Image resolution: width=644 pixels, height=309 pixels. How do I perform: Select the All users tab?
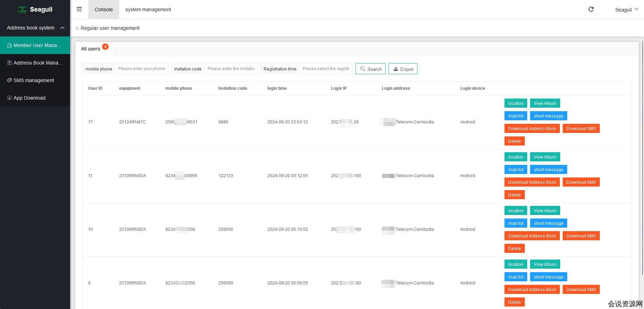coord(95,49)
